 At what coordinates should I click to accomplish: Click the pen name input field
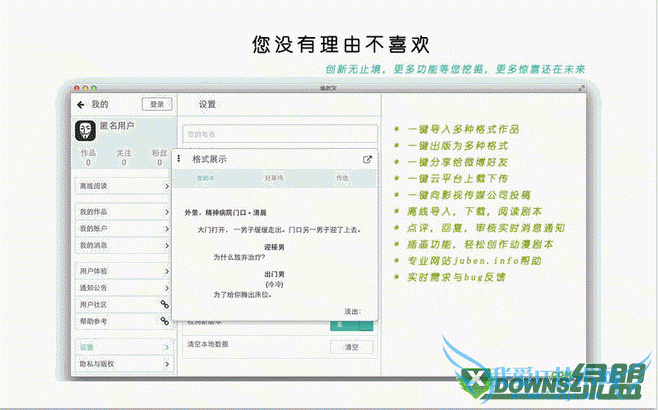click(280, 134)
